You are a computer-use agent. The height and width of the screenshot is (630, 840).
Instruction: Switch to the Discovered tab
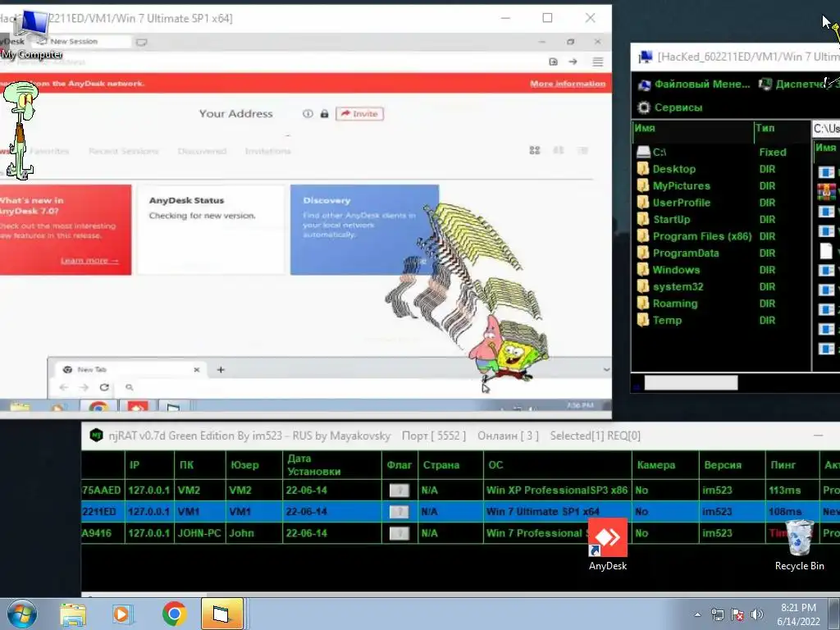(202, 151)
